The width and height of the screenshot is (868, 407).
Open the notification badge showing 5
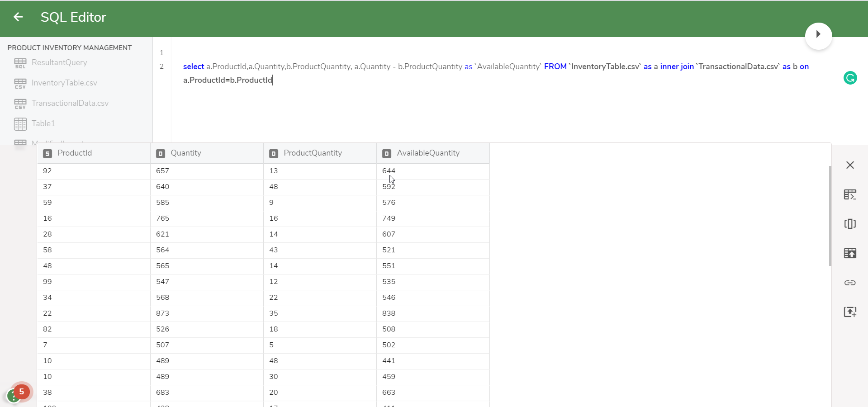point(21,391)
